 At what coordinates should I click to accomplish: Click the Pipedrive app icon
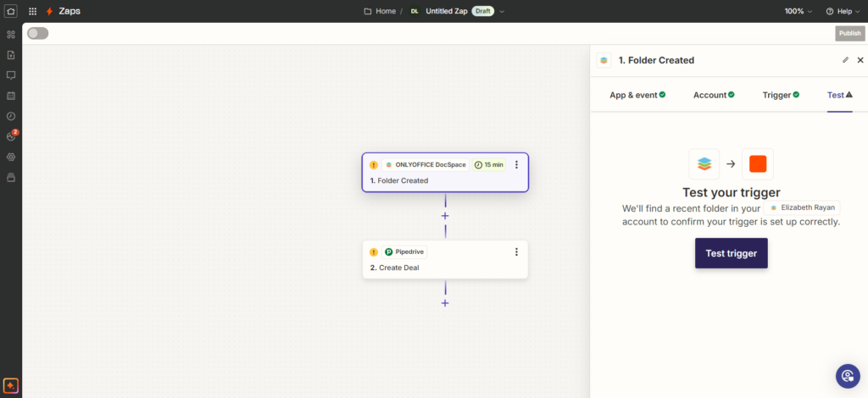point(388,252)
